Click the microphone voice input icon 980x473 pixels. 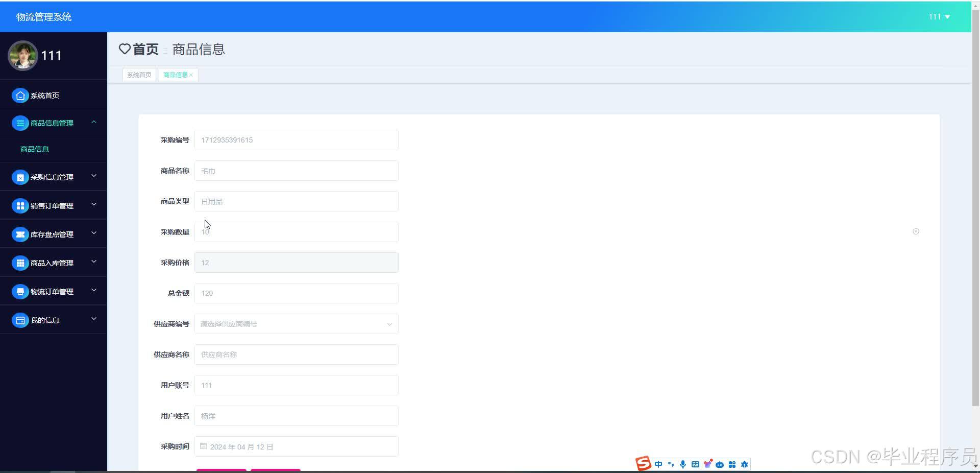click(x=683, y=464)
